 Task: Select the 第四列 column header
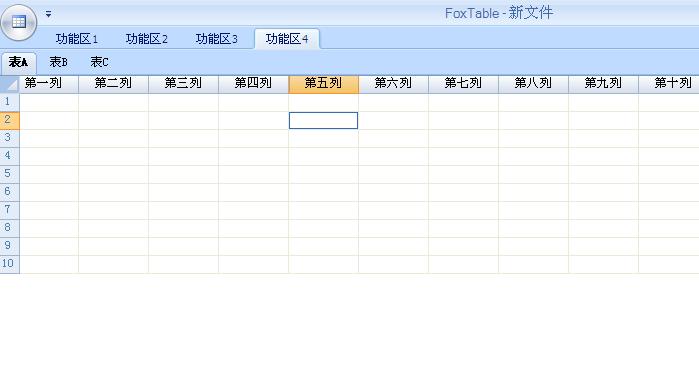click(253, 84)
